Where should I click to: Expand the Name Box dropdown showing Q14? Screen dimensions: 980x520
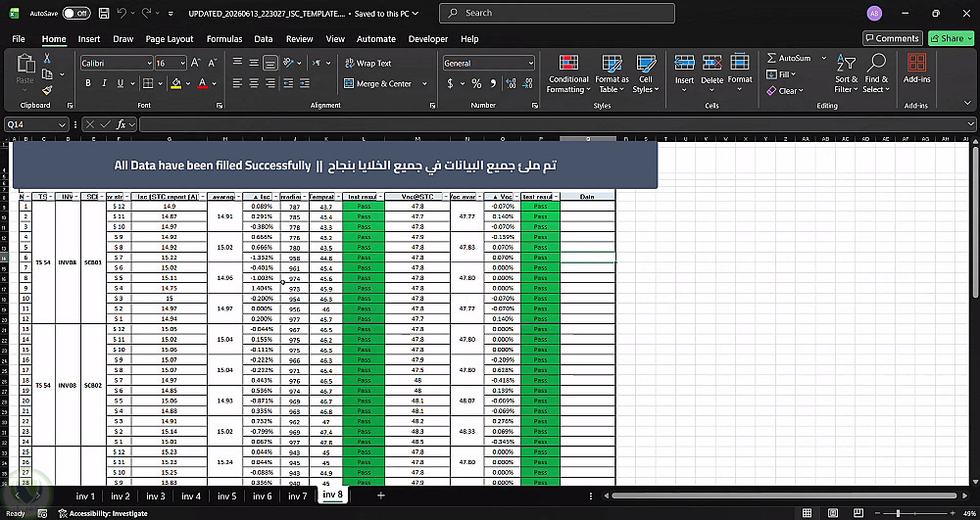[x=62, y=124]
